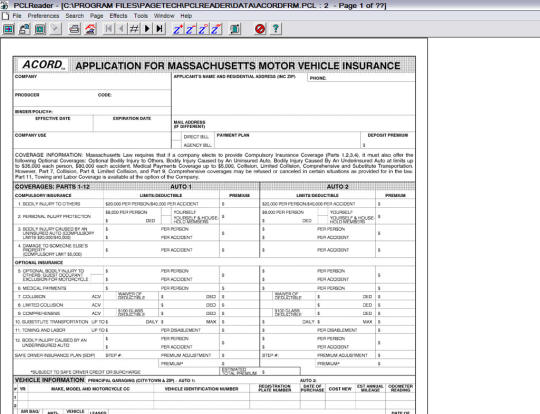Click the first Z zoom icon with plus

pos(178,29)
